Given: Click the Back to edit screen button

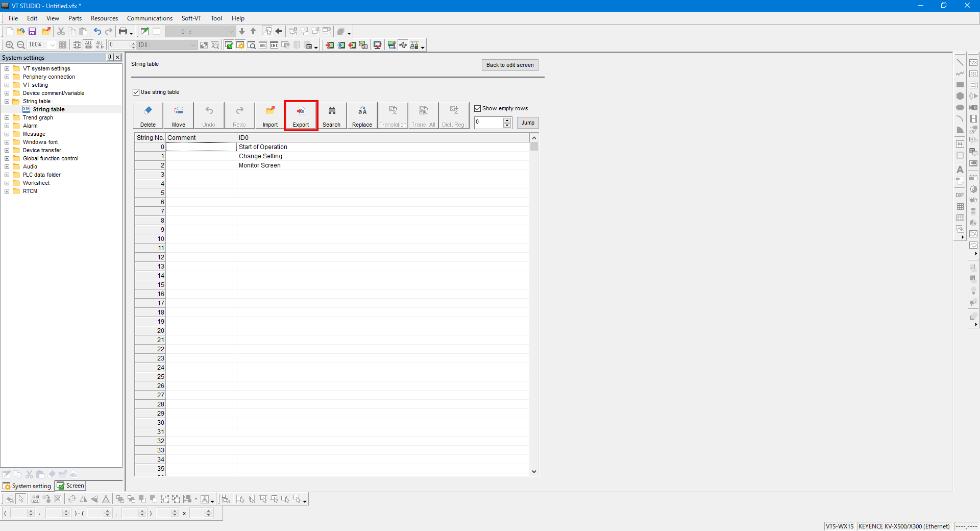Looking at the screenshot, I should point(509,65).
